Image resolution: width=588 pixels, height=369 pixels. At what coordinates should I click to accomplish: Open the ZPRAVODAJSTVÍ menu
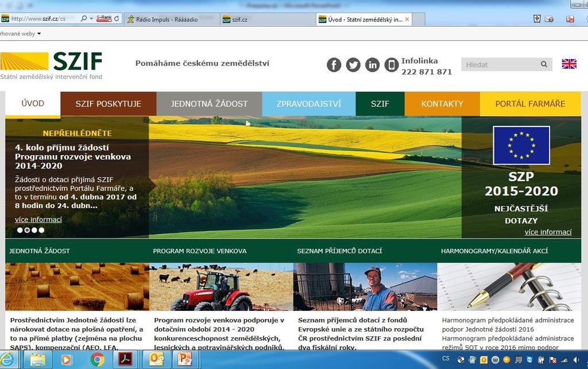click(x=308, y=103)
